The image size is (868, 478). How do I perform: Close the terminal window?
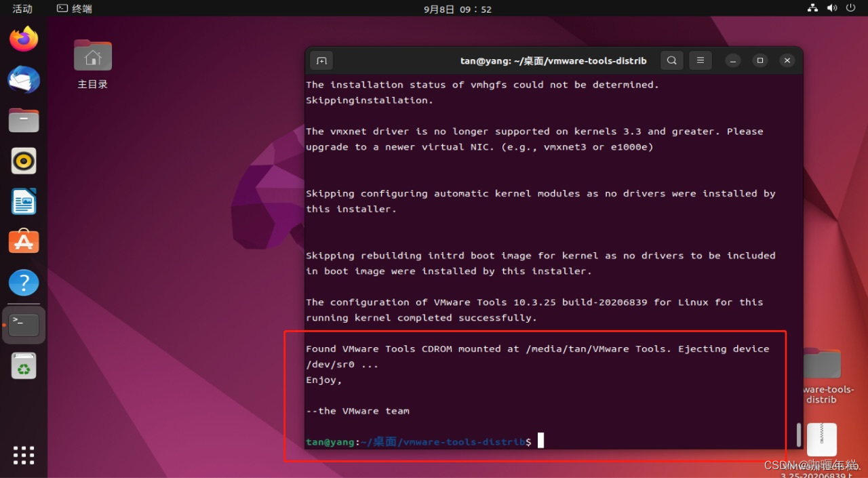(787, 60)
